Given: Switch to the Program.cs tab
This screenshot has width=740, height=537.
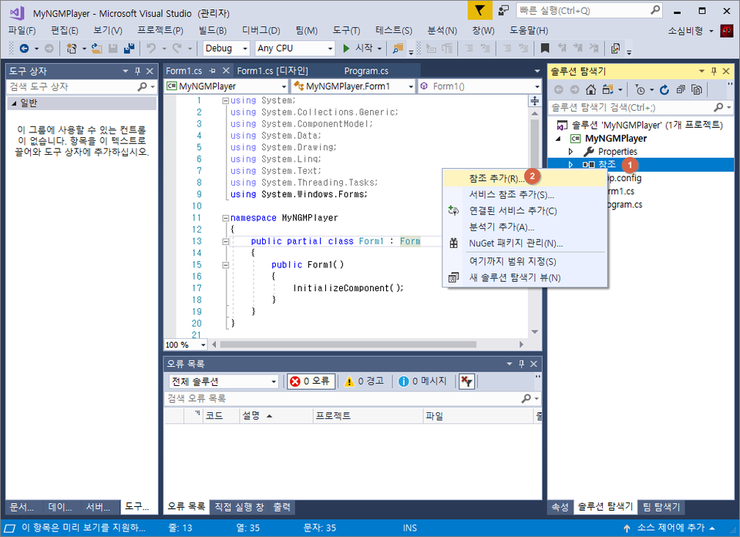Looking at the screenshot, I should [366, 71].
